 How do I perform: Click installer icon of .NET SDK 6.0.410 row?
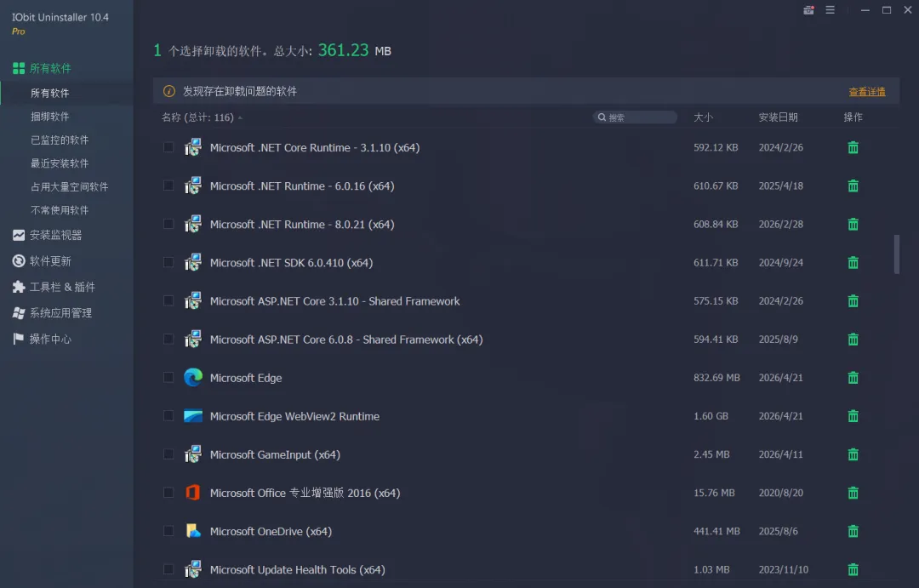pyautogui.click(x=193, y=263)
